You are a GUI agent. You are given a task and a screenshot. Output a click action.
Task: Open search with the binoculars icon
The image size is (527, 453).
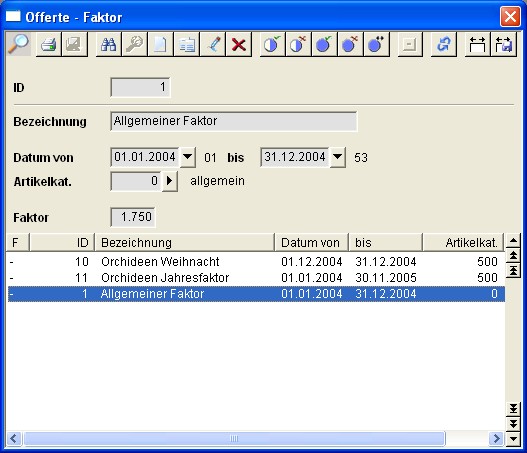109,44
